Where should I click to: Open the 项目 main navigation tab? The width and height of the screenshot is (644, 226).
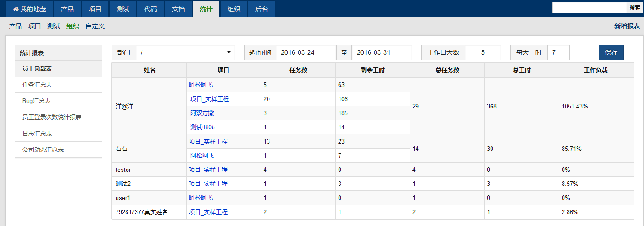click(95, 9)
